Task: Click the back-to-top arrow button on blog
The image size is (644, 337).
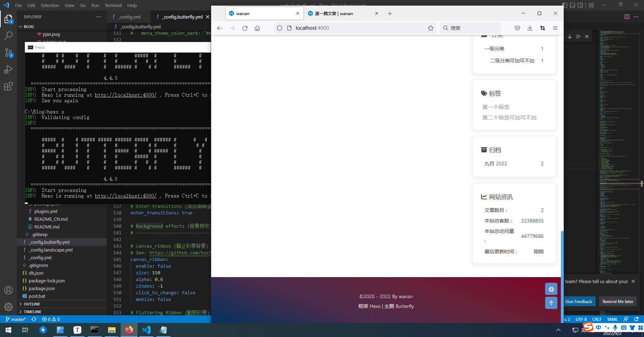Action: click(x=551, y=303)
